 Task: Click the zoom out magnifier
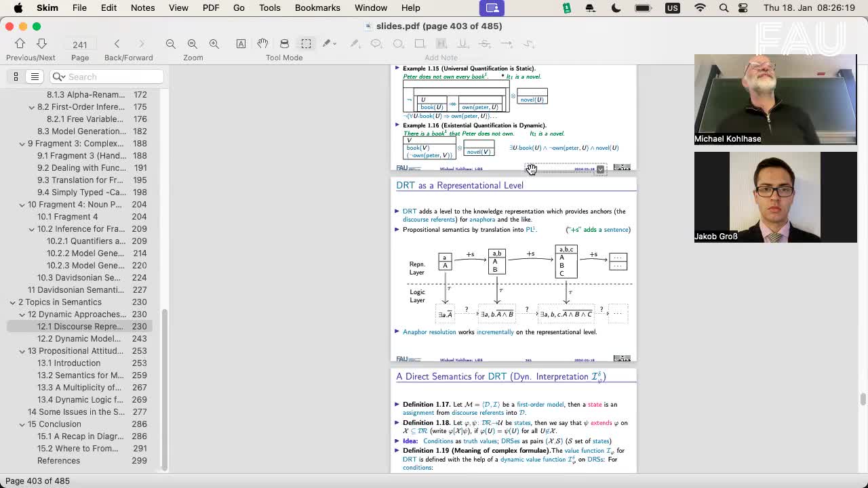click(171, 43)
